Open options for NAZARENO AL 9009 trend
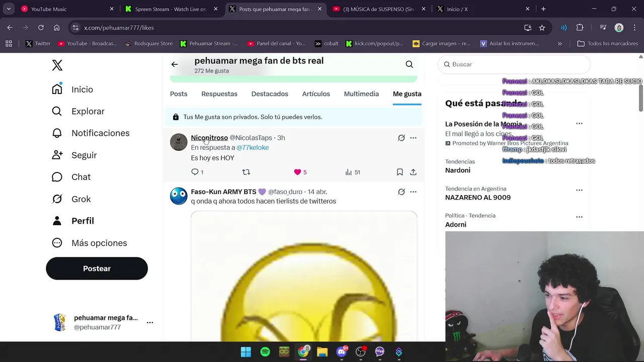 pyautogui.click(x=579, y=191)
